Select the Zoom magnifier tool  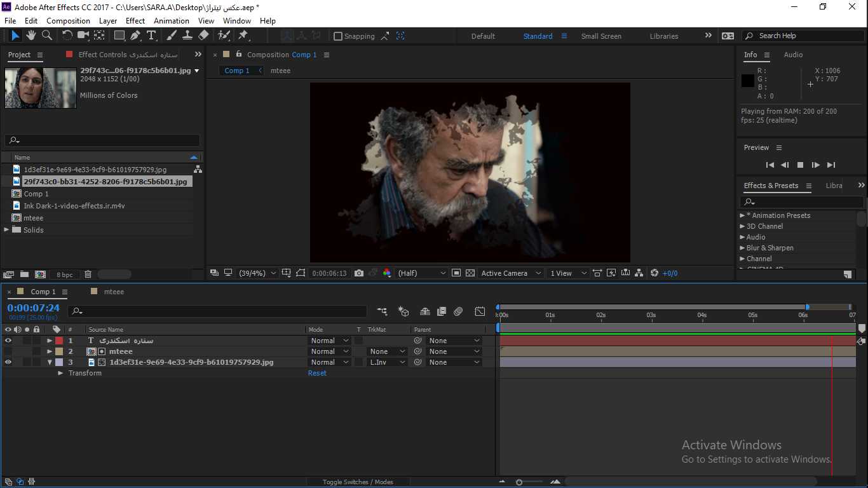(46, 36)
